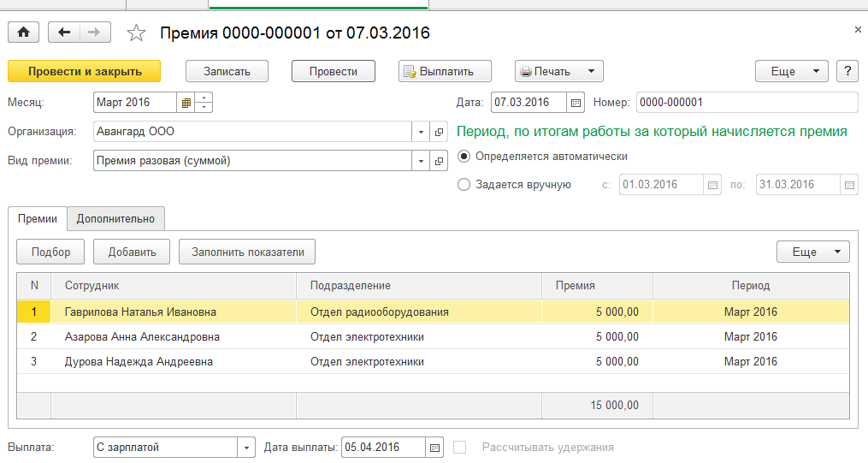The image size is (868, 463).
Task: Toggle the Рассчитывать удержания checkbox
Action: tap(461, 448)
